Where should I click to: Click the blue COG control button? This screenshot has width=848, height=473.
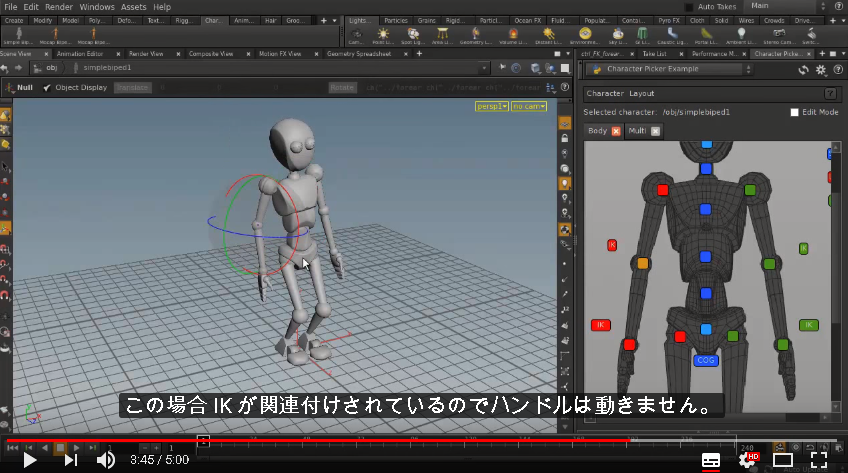point(706,360)
